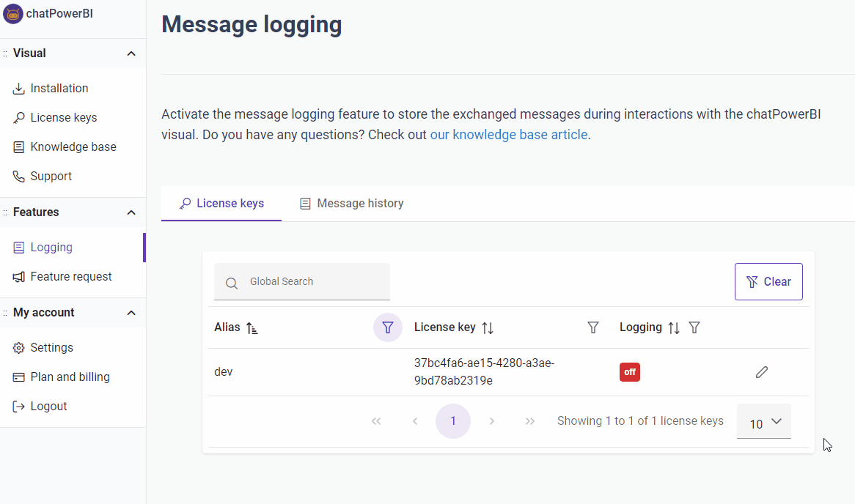Click the dev alias cell
The image size is (855, 504).
[224, 372]
